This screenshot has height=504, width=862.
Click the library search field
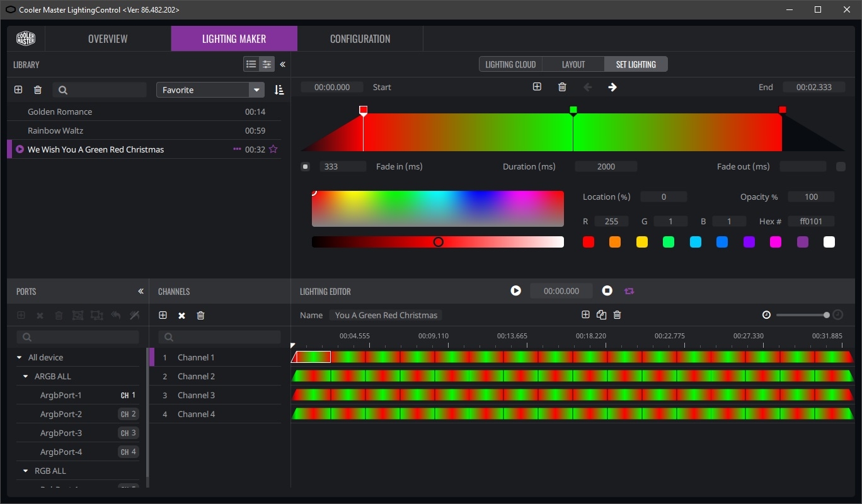click(x=100, y=90)
